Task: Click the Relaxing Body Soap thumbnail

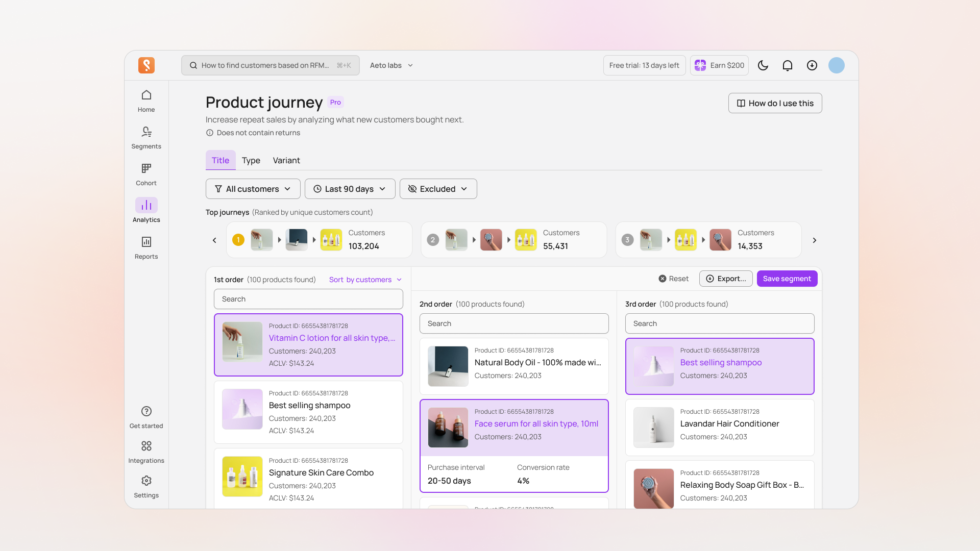Action: point(654,488)
